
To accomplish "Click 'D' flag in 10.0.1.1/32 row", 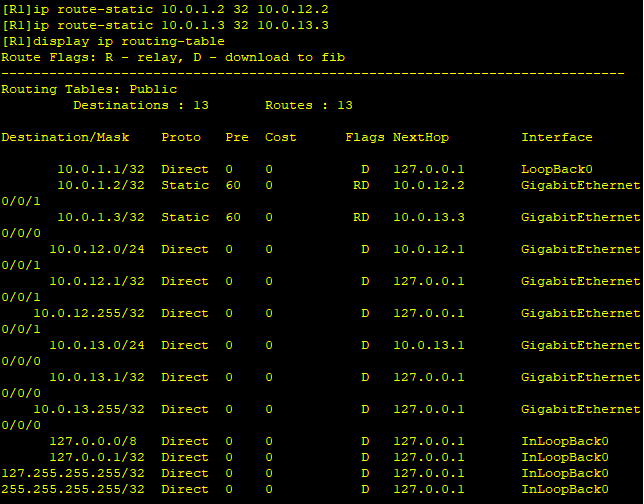I will pyautogui.click(x=365, y=169).
